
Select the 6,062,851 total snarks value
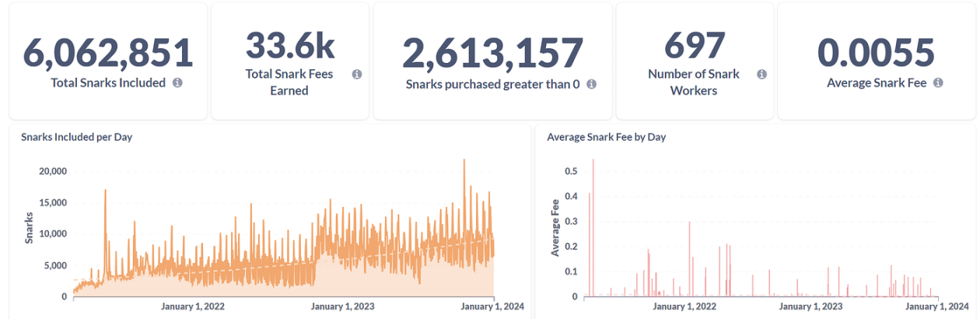click(x=108, y=53)
